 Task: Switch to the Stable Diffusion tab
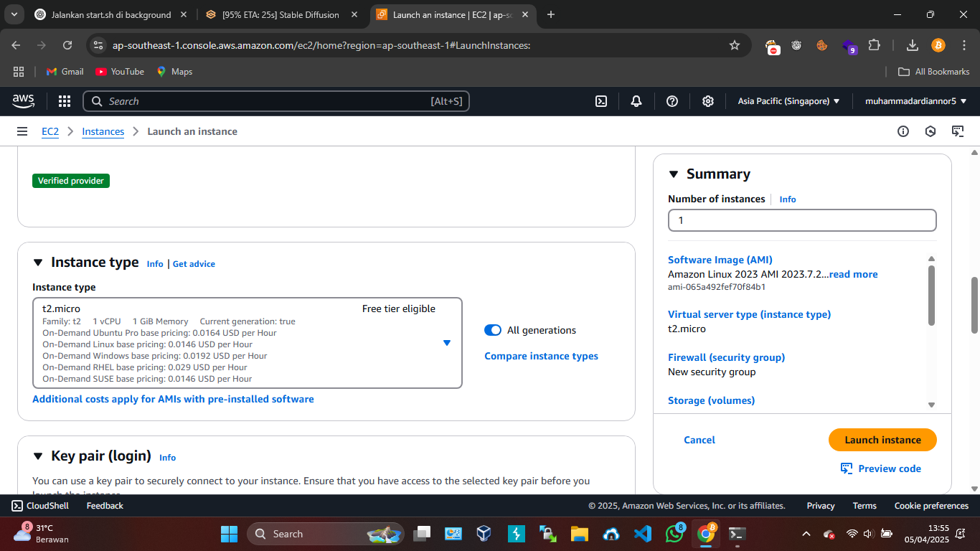281,14
